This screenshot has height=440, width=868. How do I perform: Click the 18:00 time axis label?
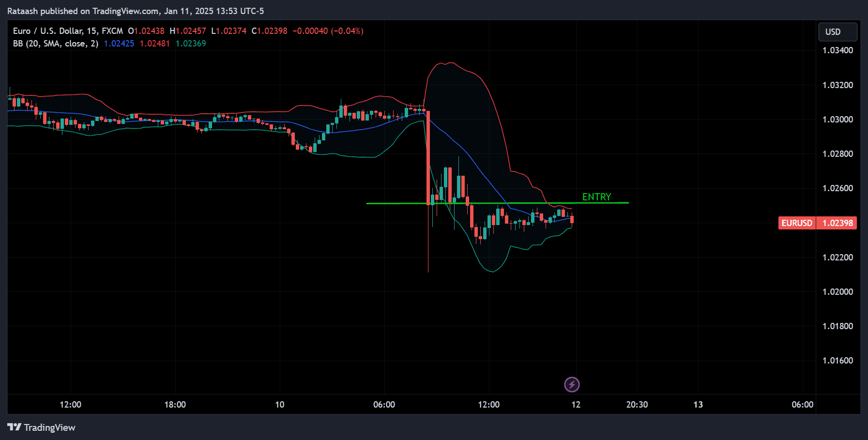click(175, 405)
